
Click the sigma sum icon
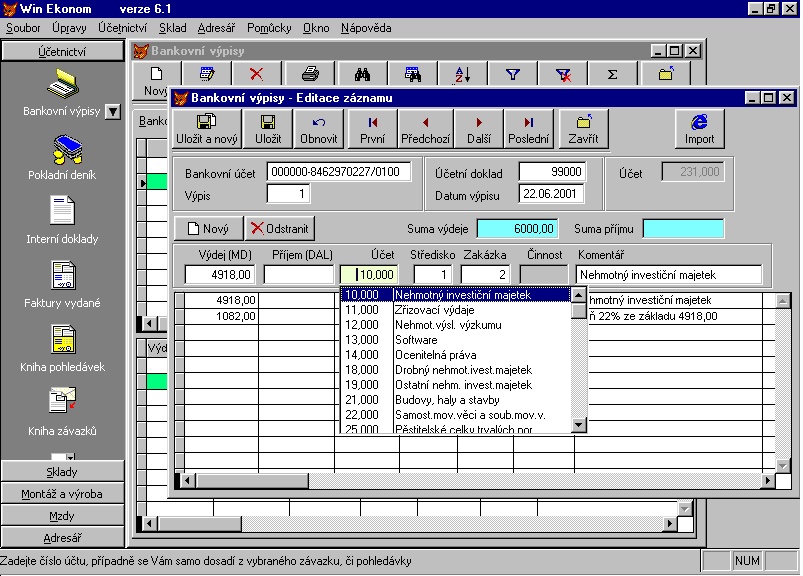[612, 74]
